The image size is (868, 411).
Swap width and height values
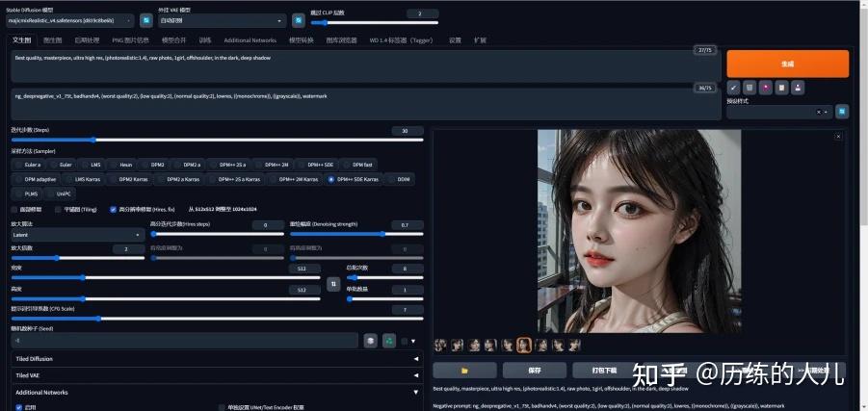333,284
